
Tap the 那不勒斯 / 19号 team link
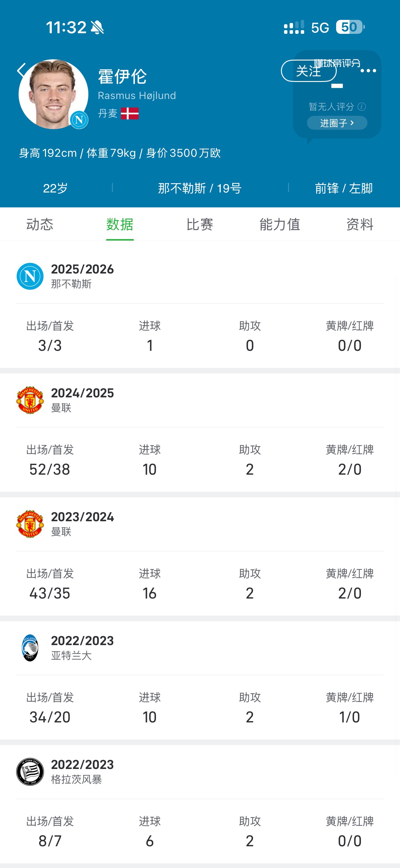[200, 188]
